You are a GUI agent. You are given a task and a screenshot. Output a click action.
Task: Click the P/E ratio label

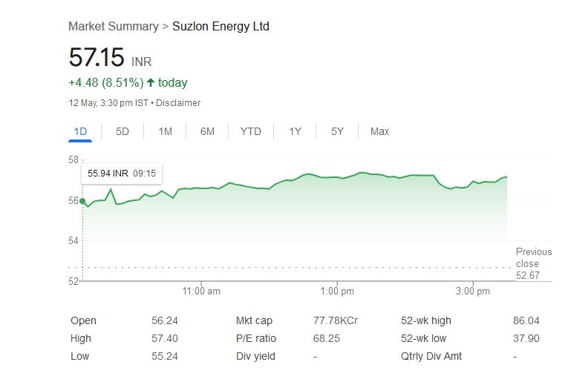pyautogui.click(x=256, y=338)
